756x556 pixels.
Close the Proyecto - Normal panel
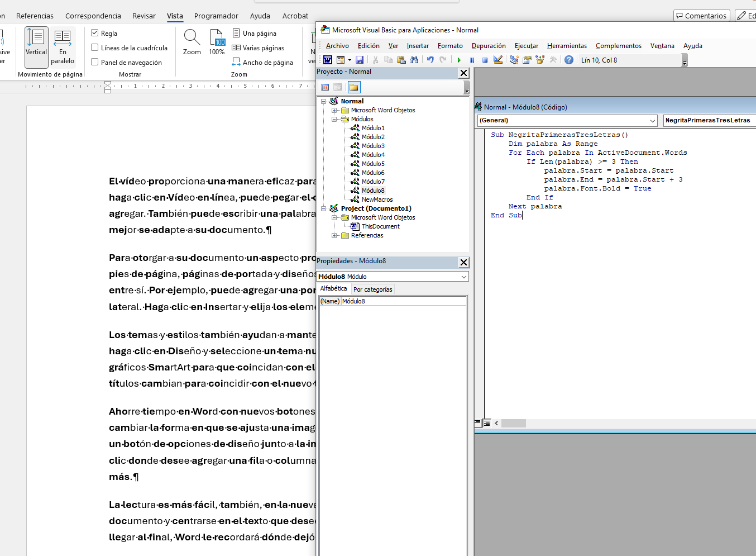[463, 73]
